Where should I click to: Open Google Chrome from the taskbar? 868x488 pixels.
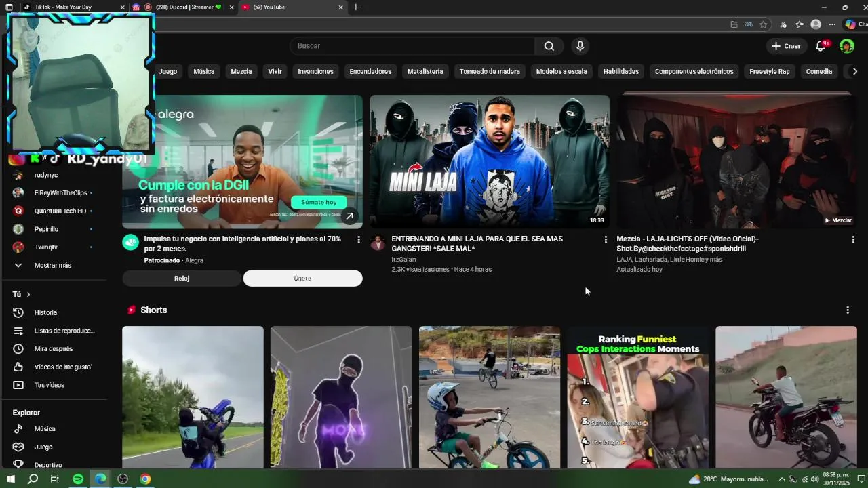click(145, 479)
